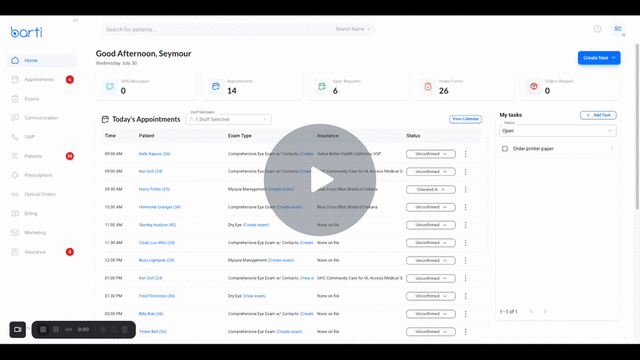
Task: Open Hermione Granger patient link
Action: 160,207
